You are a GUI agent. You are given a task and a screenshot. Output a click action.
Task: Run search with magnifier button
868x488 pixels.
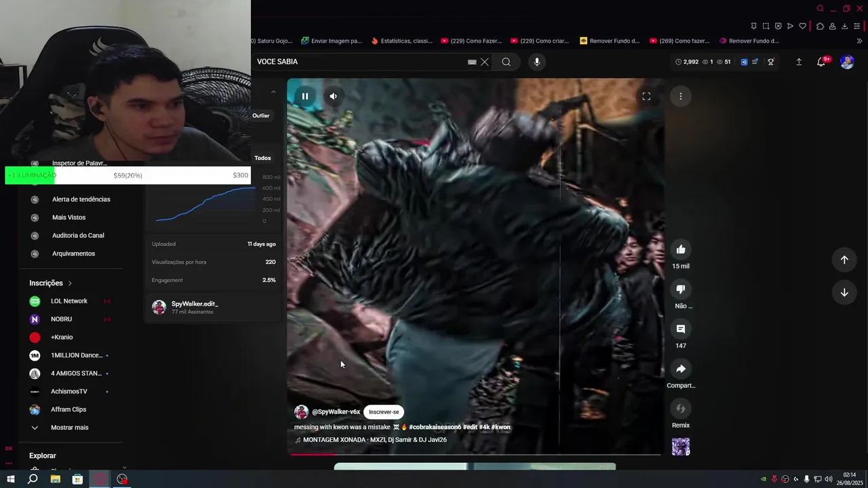click(x=506, y=62)
